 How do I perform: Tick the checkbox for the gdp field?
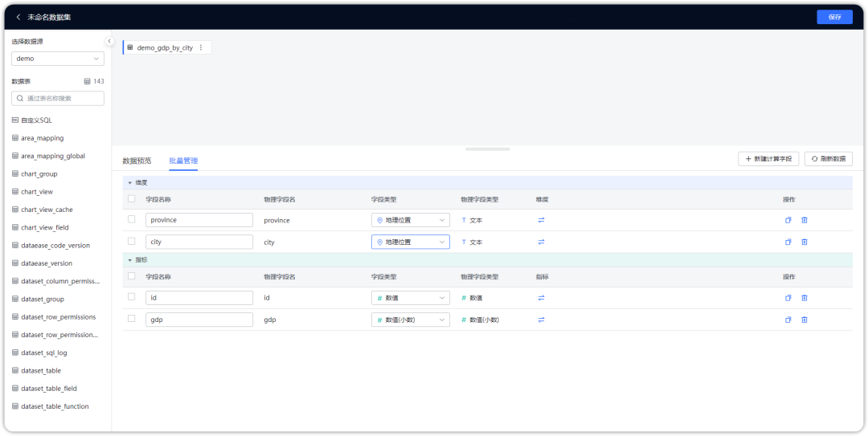point(131,319)
